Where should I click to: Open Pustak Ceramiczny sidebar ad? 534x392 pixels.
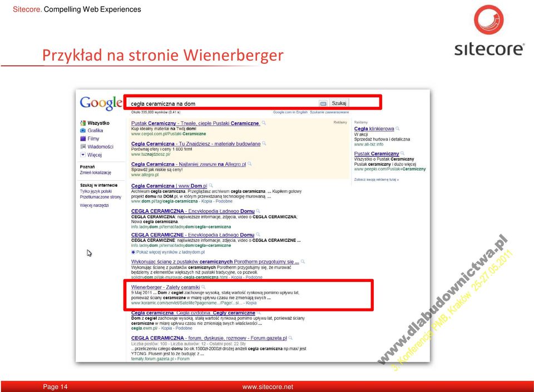[377, 153]
